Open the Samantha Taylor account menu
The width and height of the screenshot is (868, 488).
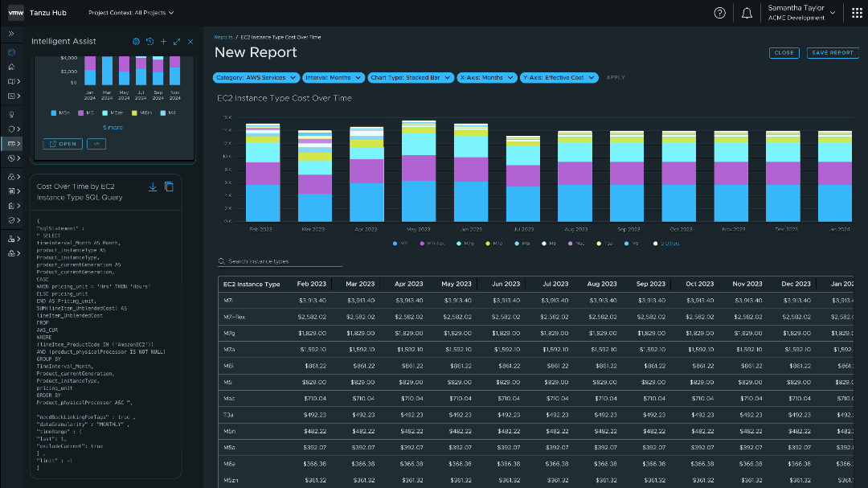pyautogui.click(x=801, y=13)
